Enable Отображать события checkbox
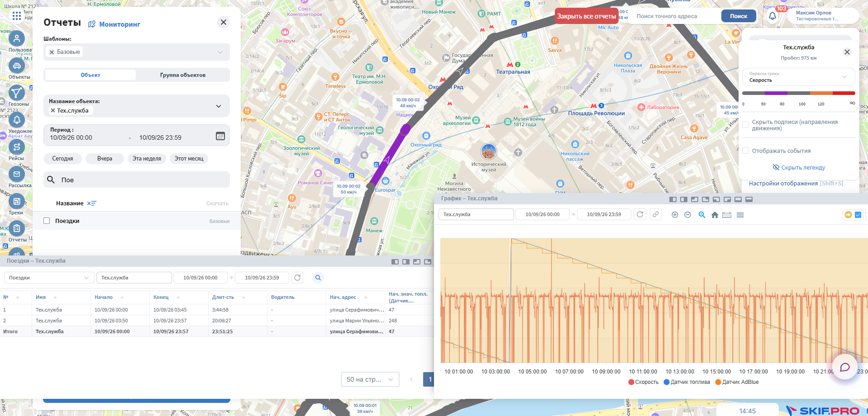Viewport: 868px width, 416px height. click(745, 151)
